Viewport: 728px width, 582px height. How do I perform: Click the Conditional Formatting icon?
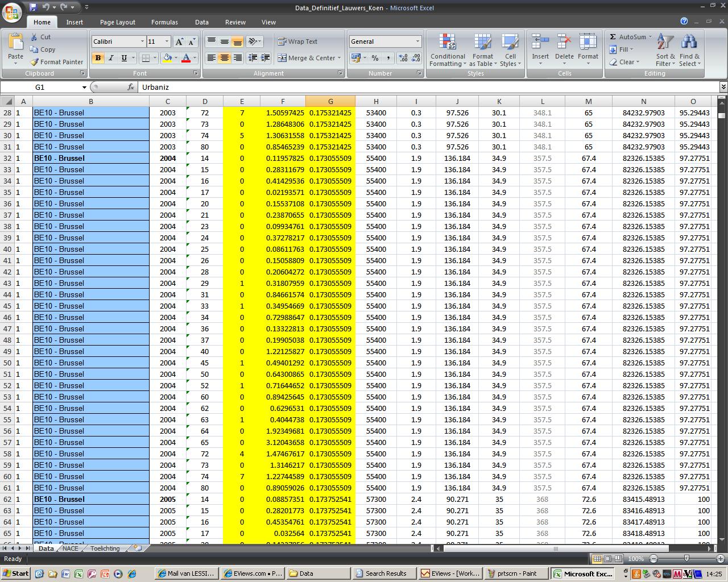click(448, 43)
